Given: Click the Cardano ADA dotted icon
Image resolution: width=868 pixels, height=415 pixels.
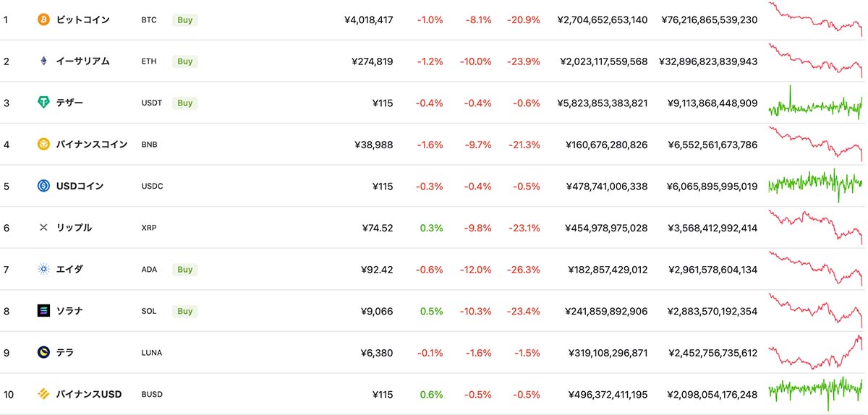Looking at the screenshot, I should tap(43, 269).
